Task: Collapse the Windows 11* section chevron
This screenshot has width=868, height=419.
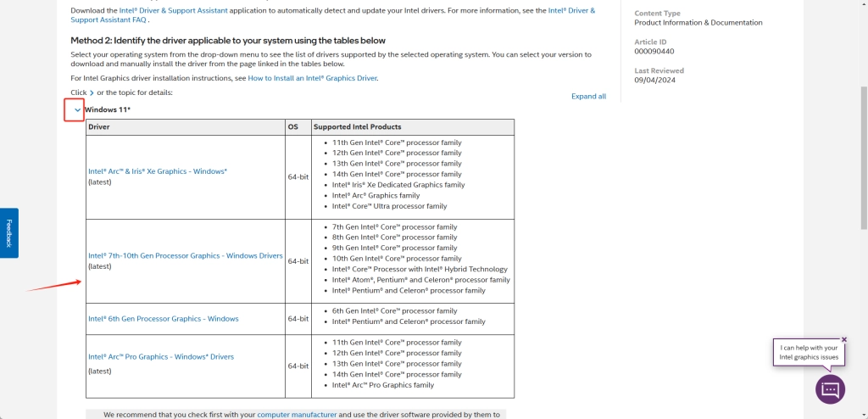Action: (x=77, y=109)
